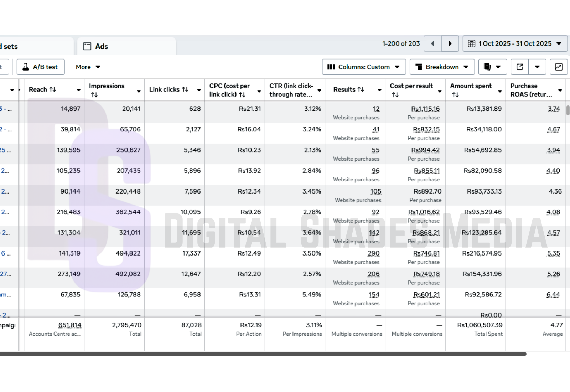Image resolution: width=570 pixels, height=392 pixels.
Task: Sort the Results column via arrows icon
Action: (x=361, y=89)
